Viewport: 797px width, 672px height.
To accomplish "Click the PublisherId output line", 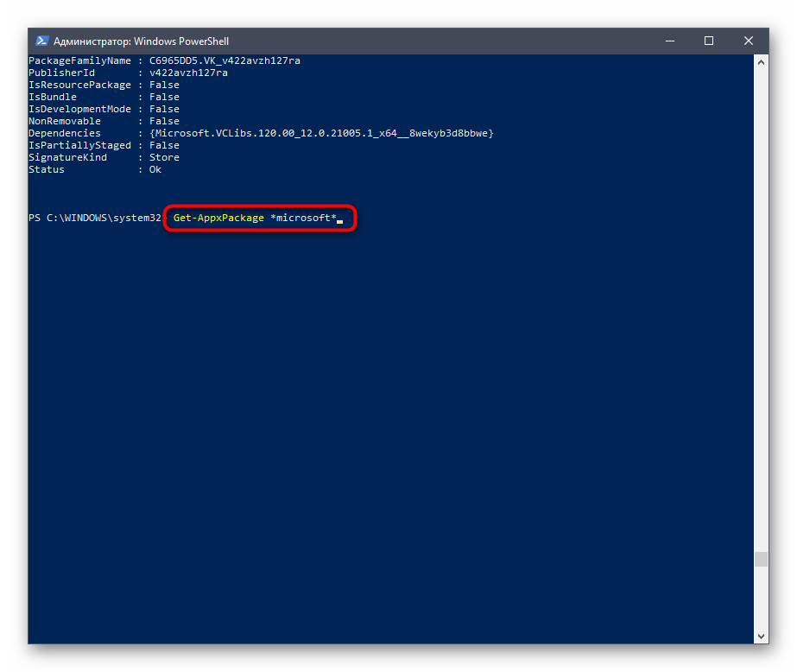I will coord(128,73).
